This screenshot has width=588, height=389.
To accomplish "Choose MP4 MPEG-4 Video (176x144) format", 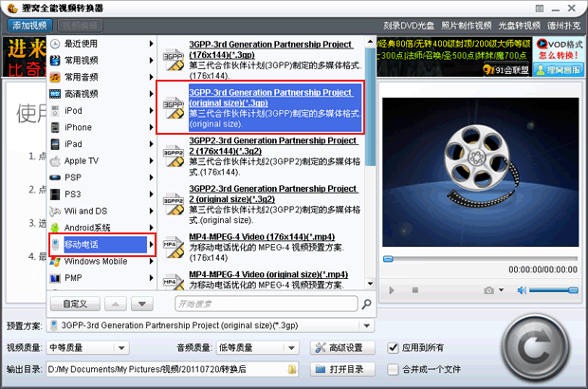I will point(262,247).
